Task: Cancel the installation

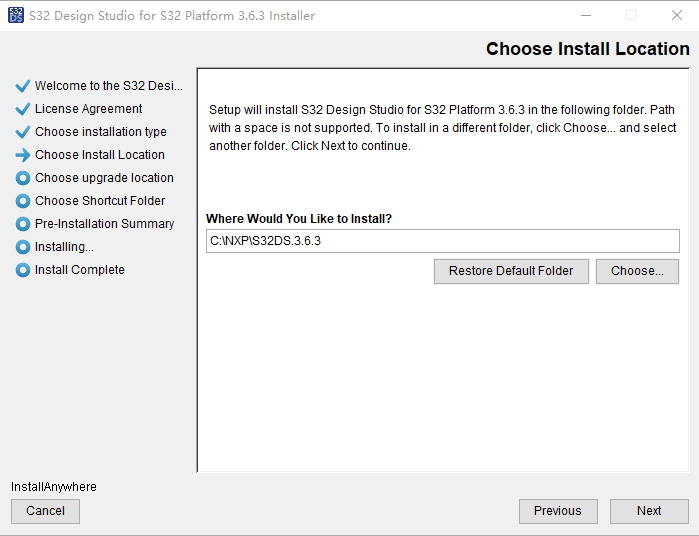Action: pos(45,511)
